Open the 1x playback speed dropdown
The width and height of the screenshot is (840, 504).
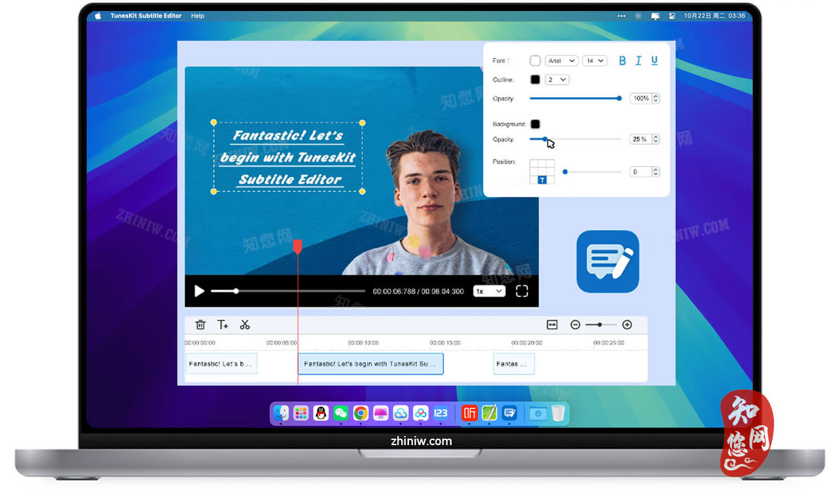point(489,291)
